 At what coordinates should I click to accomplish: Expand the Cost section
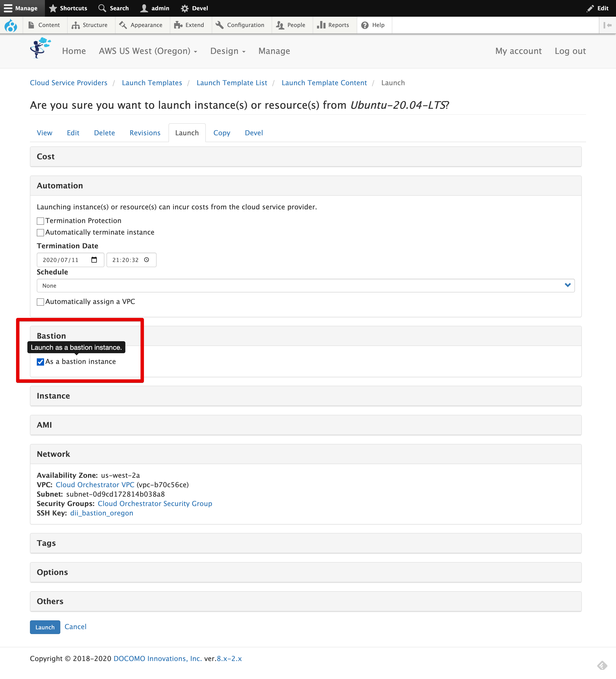pos(306,157)
